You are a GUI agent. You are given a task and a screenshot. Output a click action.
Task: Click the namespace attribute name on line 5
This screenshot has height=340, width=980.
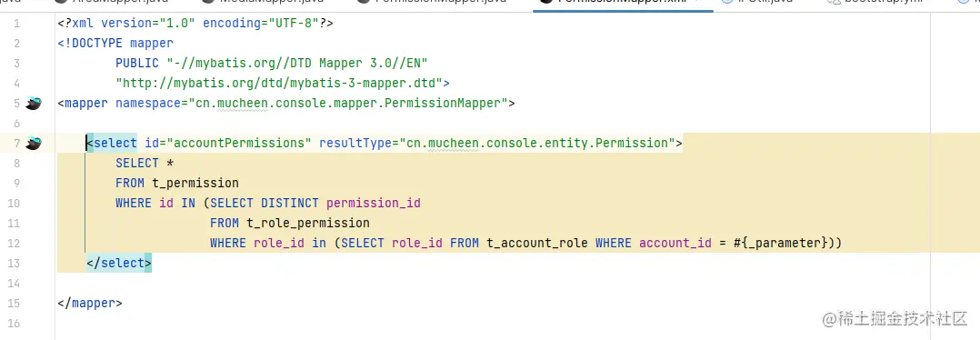coord(148,103)
